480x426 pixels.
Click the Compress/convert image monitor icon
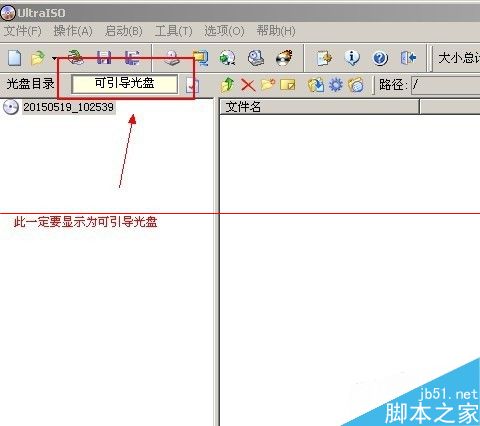click(x=201, y=58)
